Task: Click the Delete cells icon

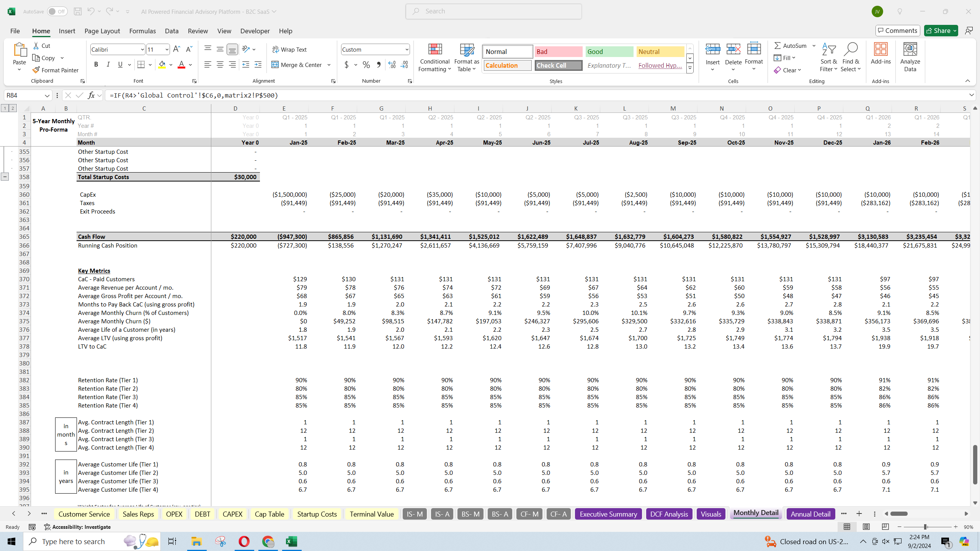Action: click(733, 49)
